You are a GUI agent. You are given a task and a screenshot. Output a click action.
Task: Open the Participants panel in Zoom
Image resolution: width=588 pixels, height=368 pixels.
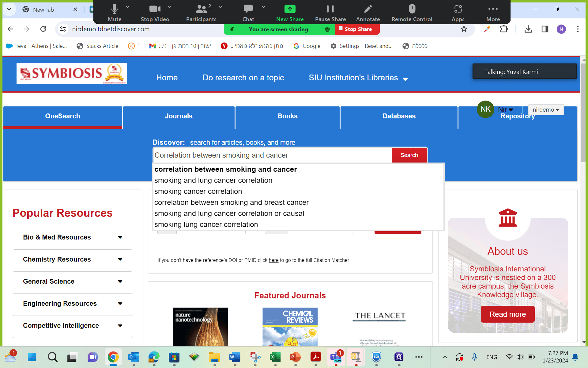point(201,12)
